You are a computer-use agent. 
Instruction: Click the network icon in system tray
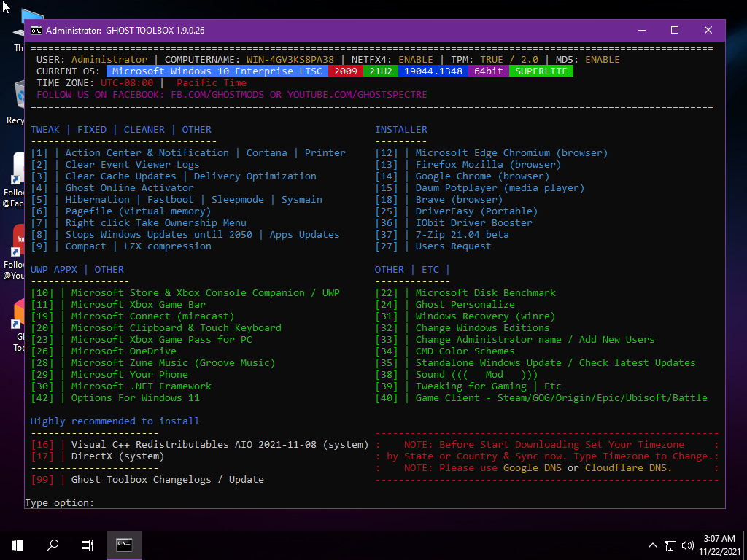670,545
